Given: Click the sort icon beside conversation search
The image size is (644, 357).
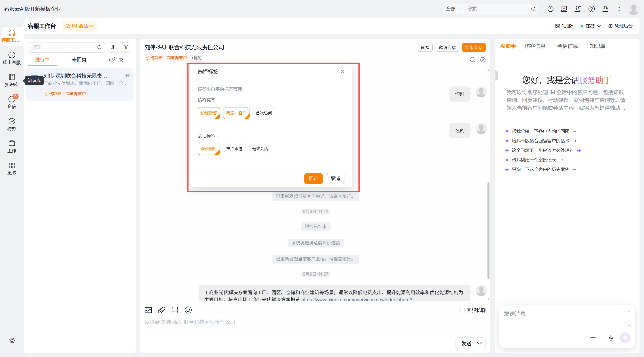Looking at the screenshot, I should [113, 47].
